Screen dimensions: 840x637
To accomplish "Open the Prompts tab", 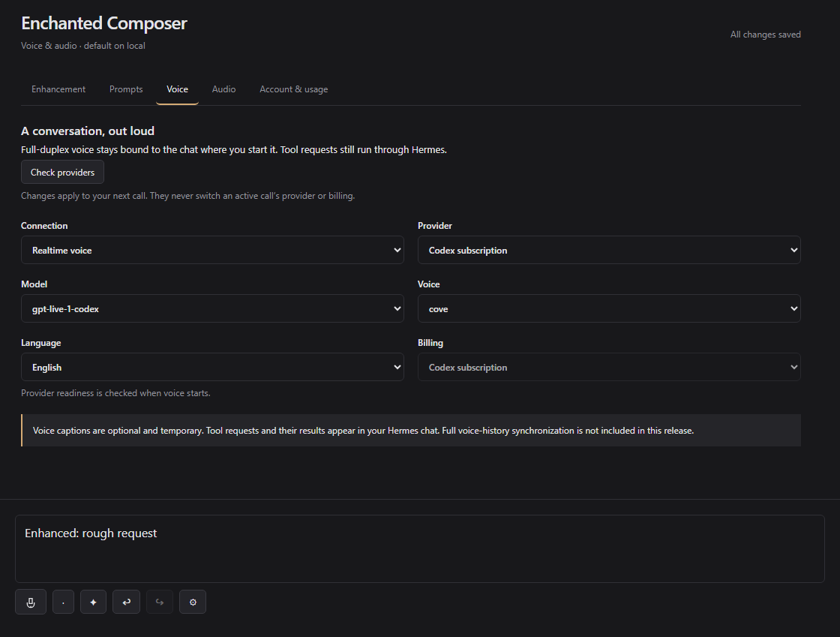I will (x=126, y=89).
